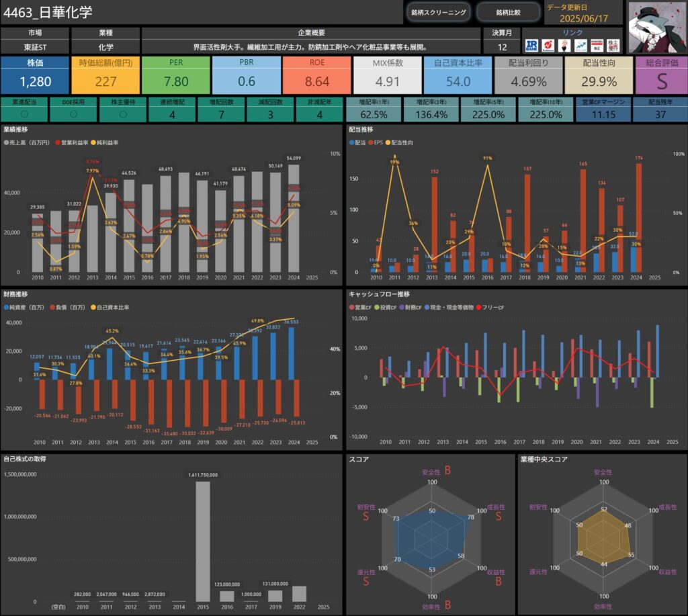Click the 総合評価 card with grade S
688x616 pixels.
point(662,75)
